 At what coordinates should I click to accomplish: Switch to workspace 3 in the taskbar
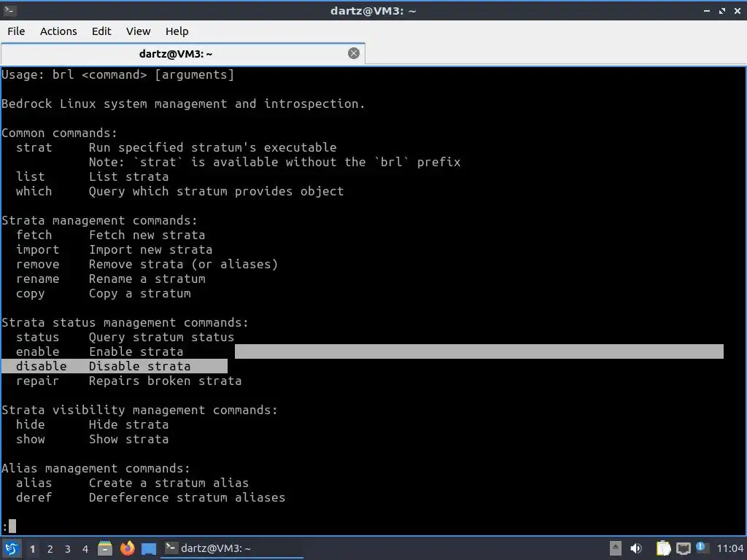(68, 549)
